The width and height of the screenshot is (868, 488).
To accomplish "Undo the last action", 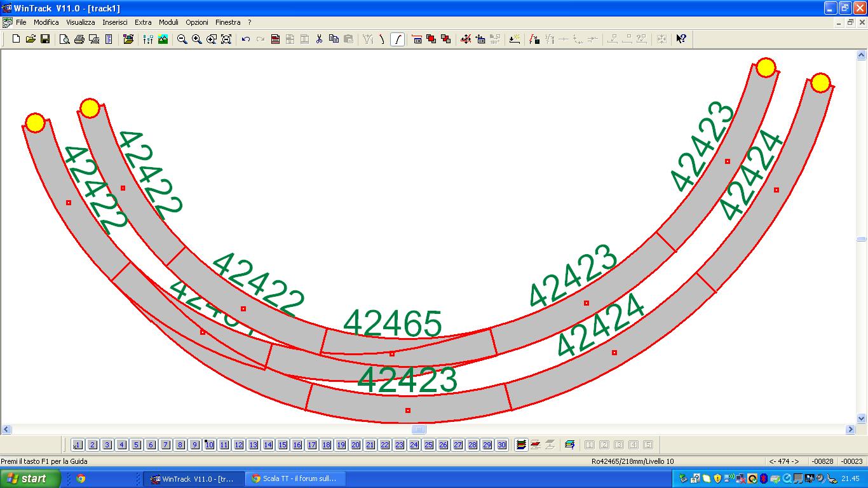I will coord(245,39).
